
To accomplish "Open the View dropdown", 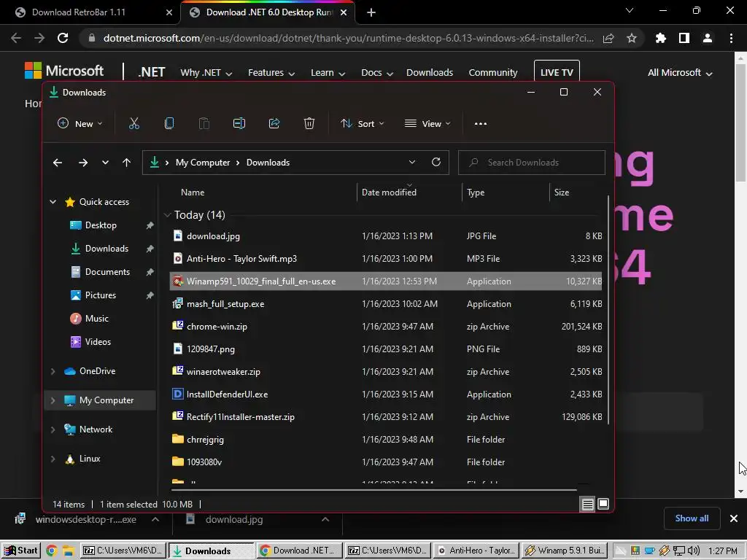I will [x=427, y=124].
